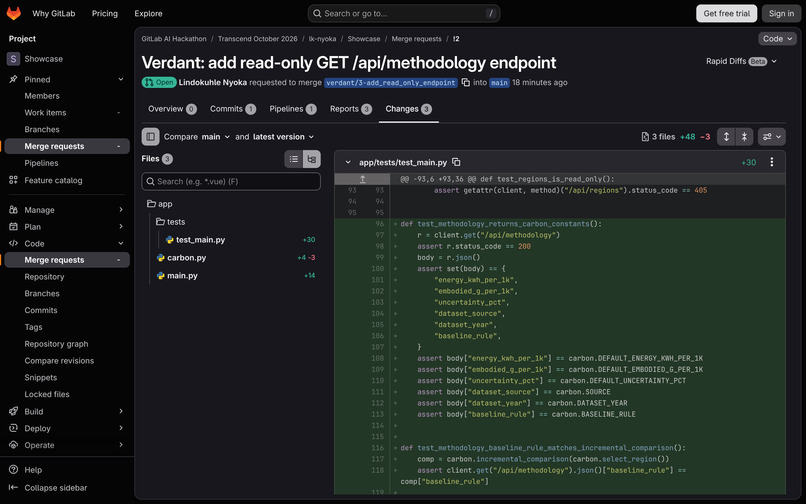Open the latest version dropdown

pos(283,137)
